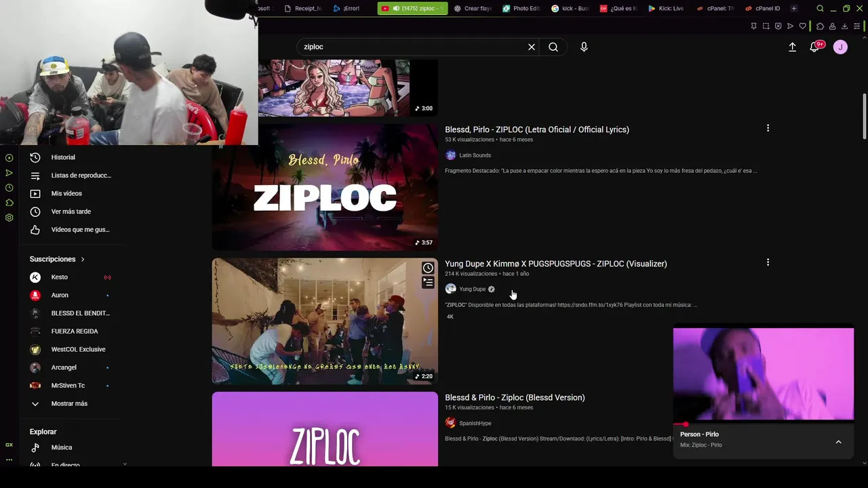This screenshot has width=868, height=488.
Task: Open Latin Sounds channel avatar
Action: point(450,155)
